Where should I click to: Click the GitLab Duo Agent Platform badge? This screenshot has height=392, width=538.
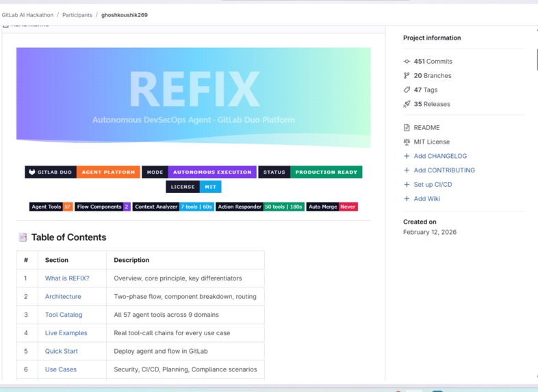(x=82, y=172)
